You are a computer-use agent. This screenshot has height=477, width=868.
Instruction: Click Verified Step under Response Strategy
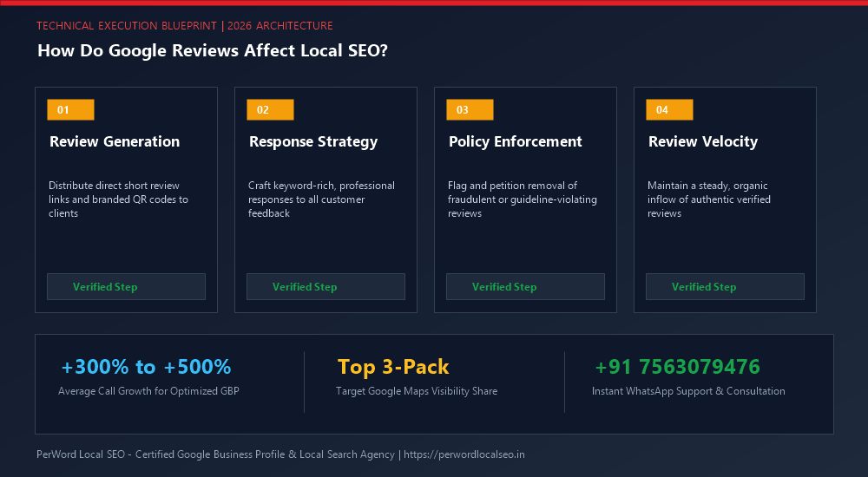tap(325, 287)
